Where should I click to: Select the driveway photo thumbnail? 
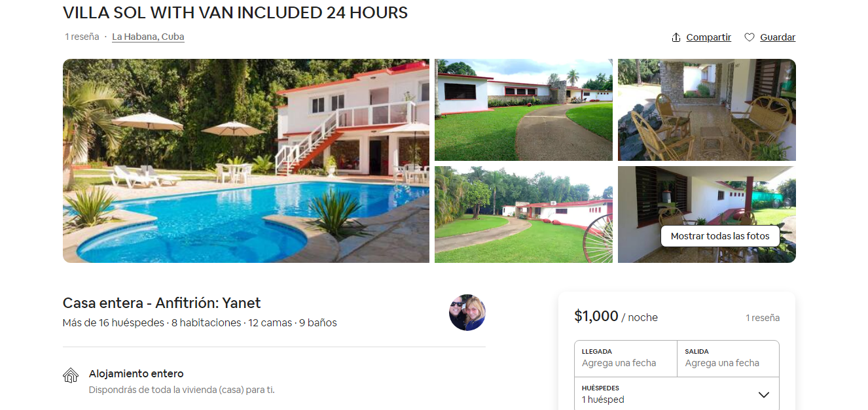[x=523, y=109]
